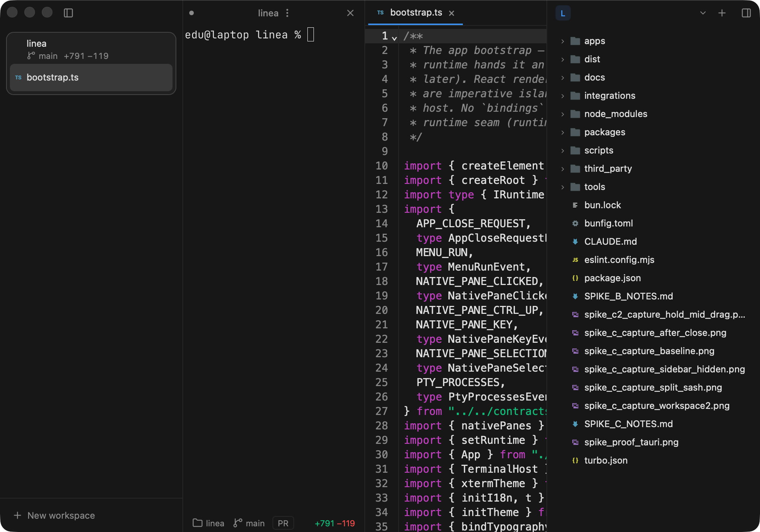Open bootstrap.ts in the workspace sidebar
760x532 pixels.
coord(91,78)
